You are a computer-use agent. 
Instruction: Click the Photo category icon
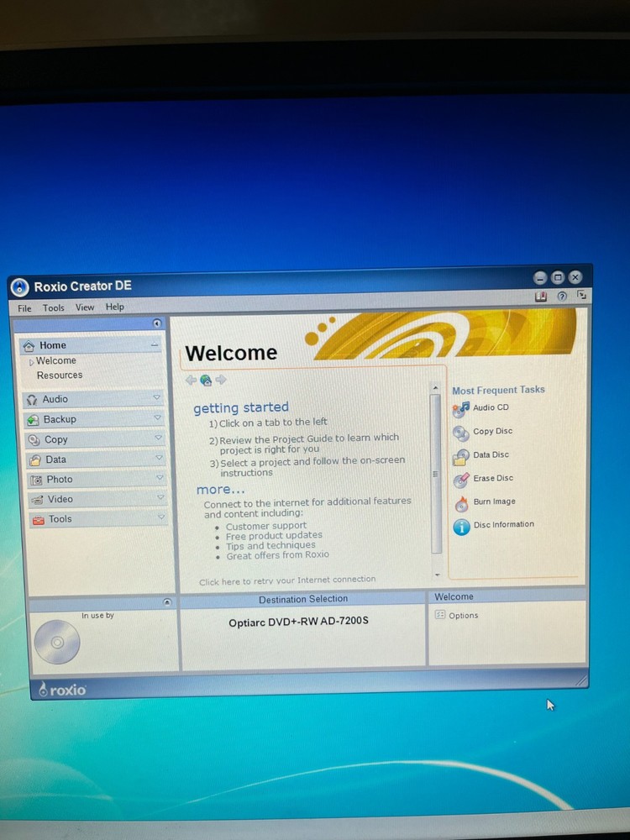pos(36,480)
